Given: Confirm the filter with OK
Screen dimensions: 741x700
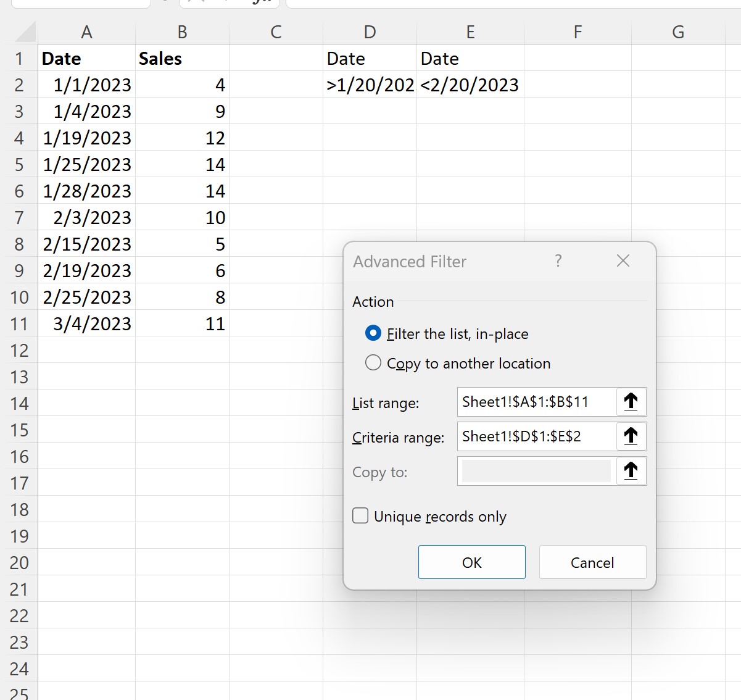Looking at the screenshot, I should coord(471,562).
